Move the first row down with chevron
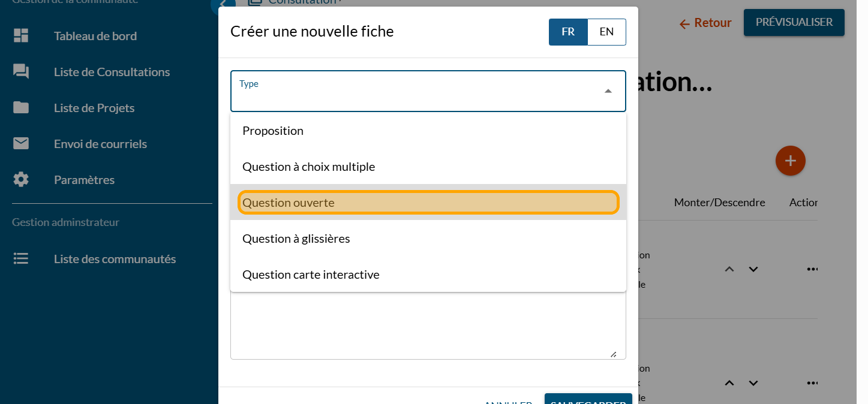The image size is (868, 404). (x=753, y=270)
